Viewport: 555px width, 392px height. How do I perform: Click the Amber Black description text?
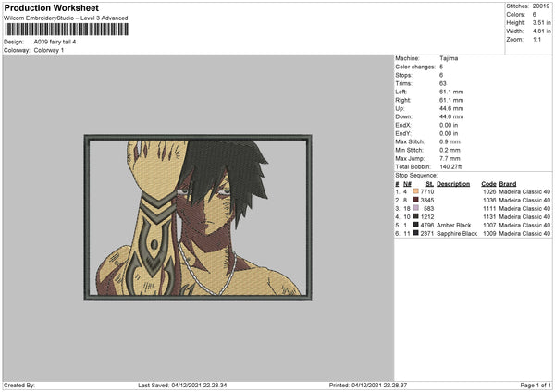(454, 225)
